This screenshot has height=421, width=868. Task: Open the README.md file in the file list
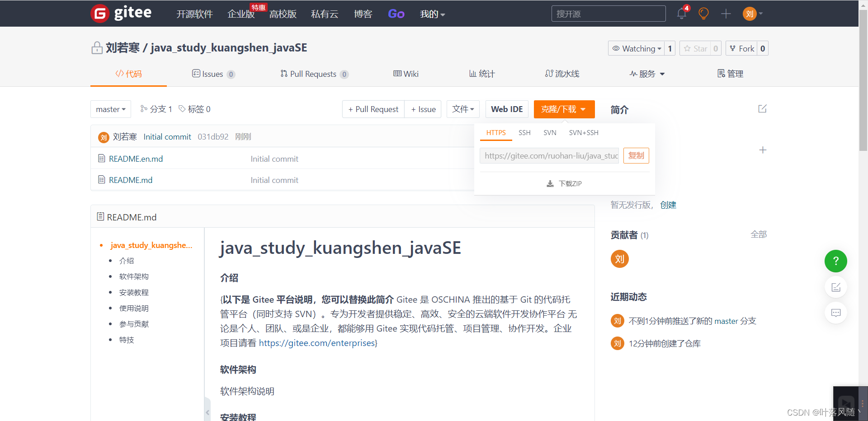pos(131,180)
